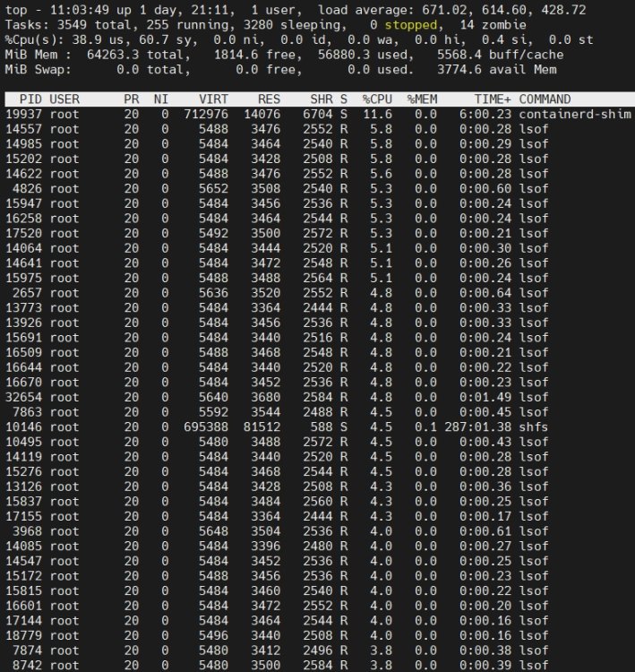Click PID 32654 in the list
Viewport: 635px width, 672px height.
click(x=24, y=397)
